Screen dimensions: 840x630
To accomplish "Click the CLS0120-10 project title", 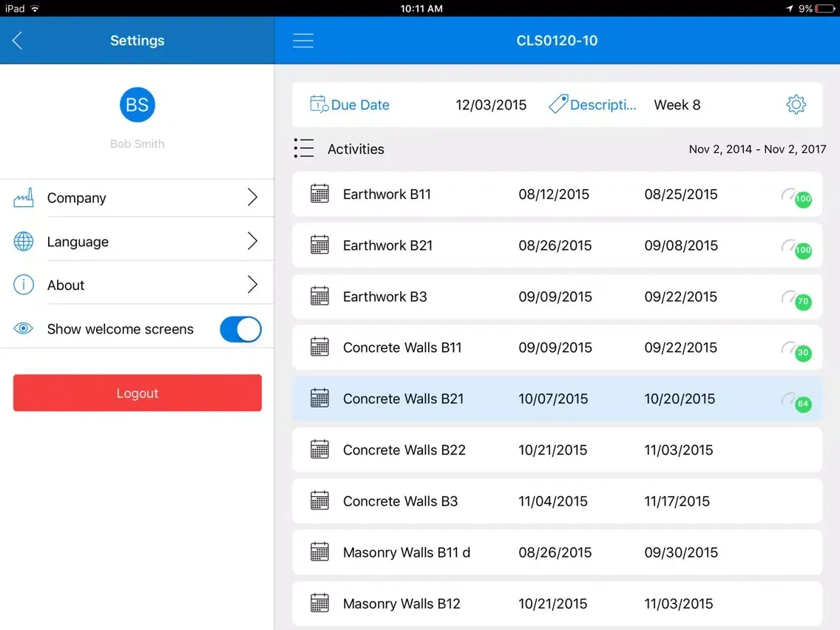I will click(x=557, y=41).
